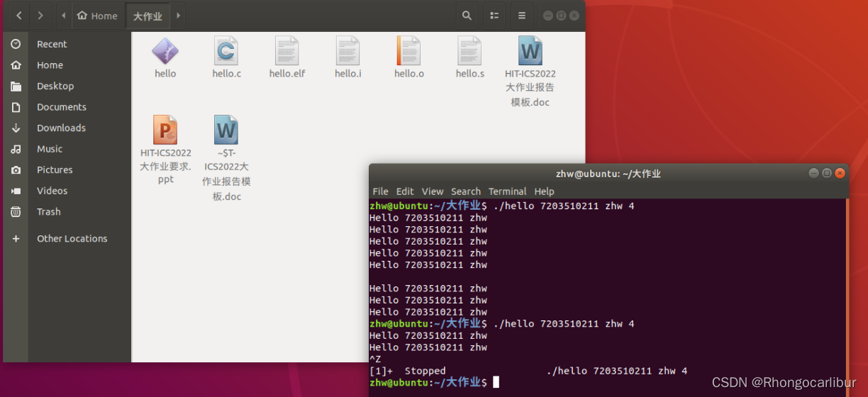Click the Home sidebar icon
The image size is (868, 397).
pos(16,65)
